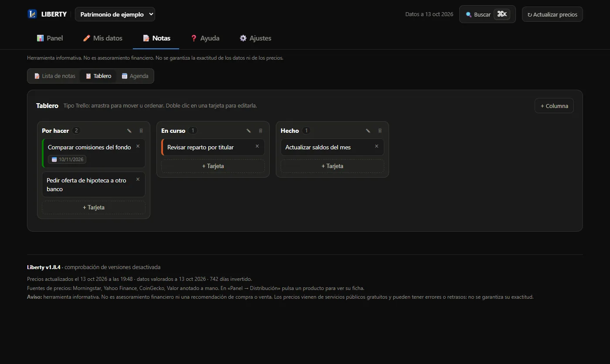610x364 pixels.
Task: Add a Tarjeta to Por hacer
Action: [x=94, y=207]
